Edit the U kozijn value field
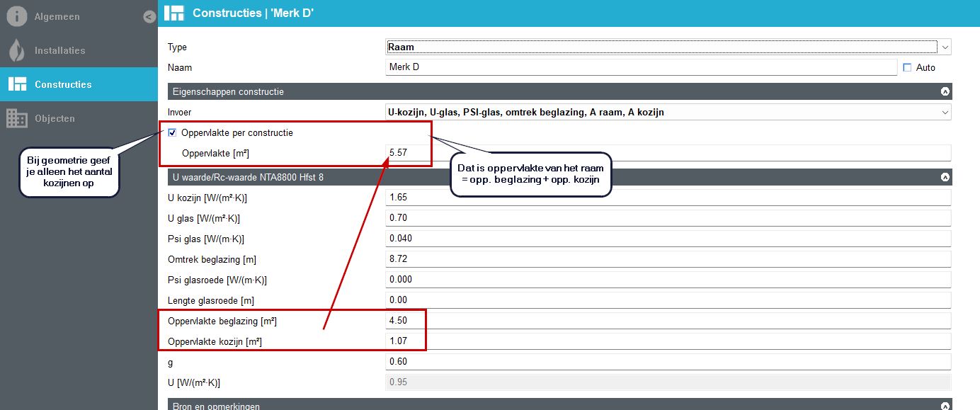The width and height of the screenshot is (980, 410). click(x=668, y=198)
